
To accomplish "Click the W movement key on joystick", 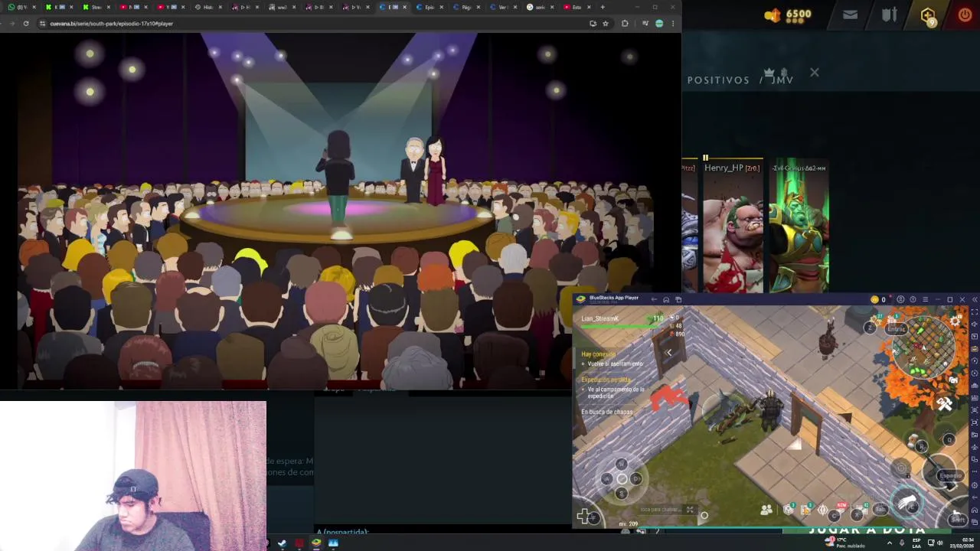I will 622,465.
